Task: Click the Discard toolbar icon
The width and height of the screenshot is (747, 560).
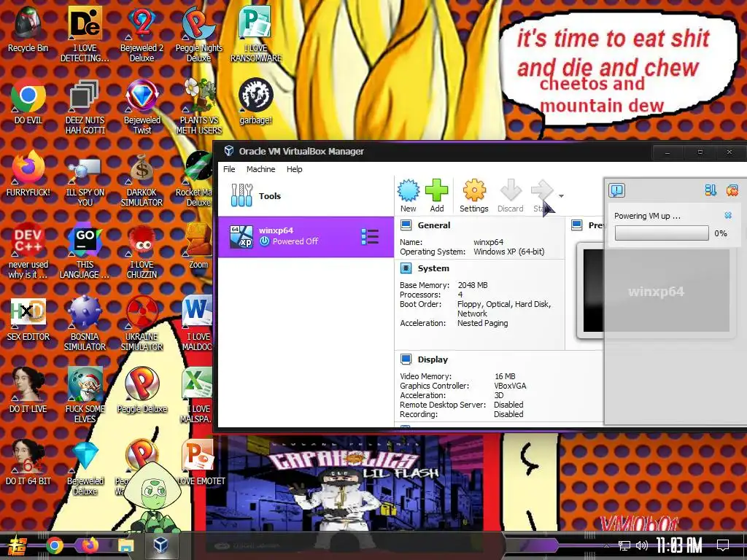Action: pos(510,195)
